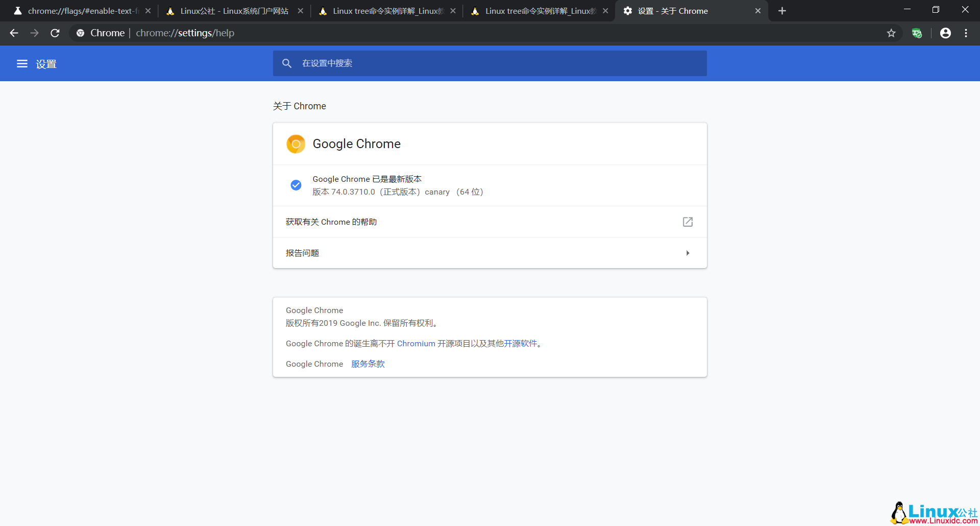The width and height of the screenshot is (980, 526).
Task: Close the 设置 - 关于 Chrome tab
Action: (x=758, y=11)
